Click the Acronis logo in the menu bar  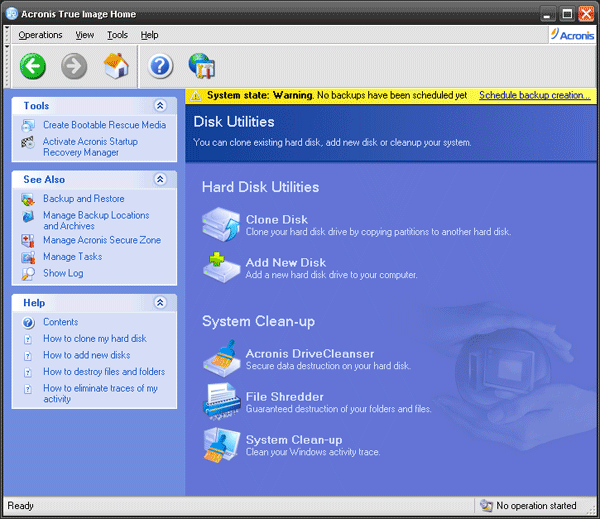point(572,35)
